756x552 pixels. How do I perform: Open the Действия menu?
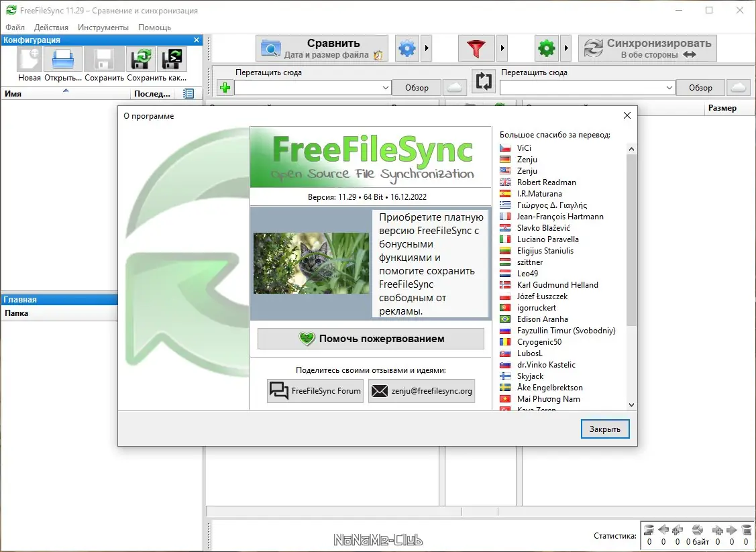pyautogui.click(x=51, y=27)
